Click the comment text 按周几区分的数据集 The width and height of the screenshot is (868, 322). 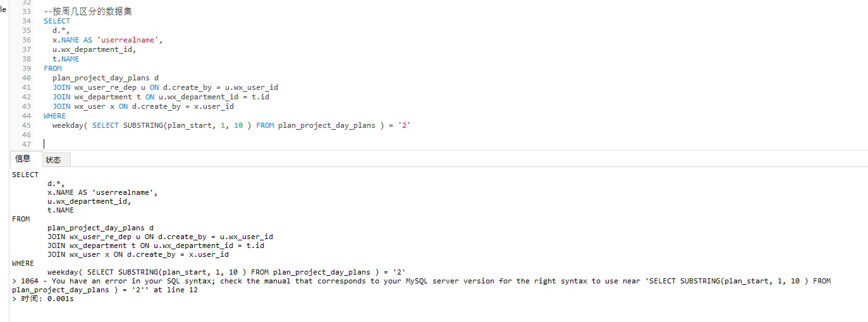coord(92,11)
